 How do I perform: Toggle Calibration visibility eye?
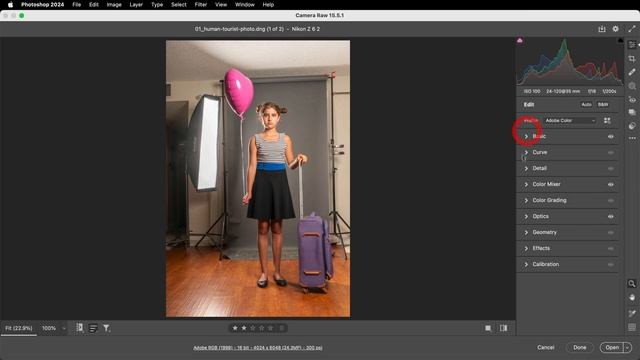click(611, 264)
